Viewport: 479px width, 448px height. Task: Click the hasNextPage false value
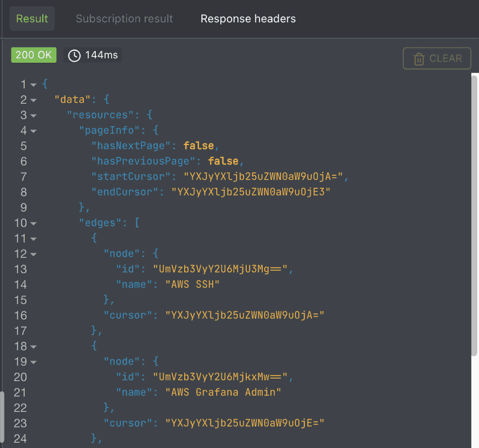[198, 146]
